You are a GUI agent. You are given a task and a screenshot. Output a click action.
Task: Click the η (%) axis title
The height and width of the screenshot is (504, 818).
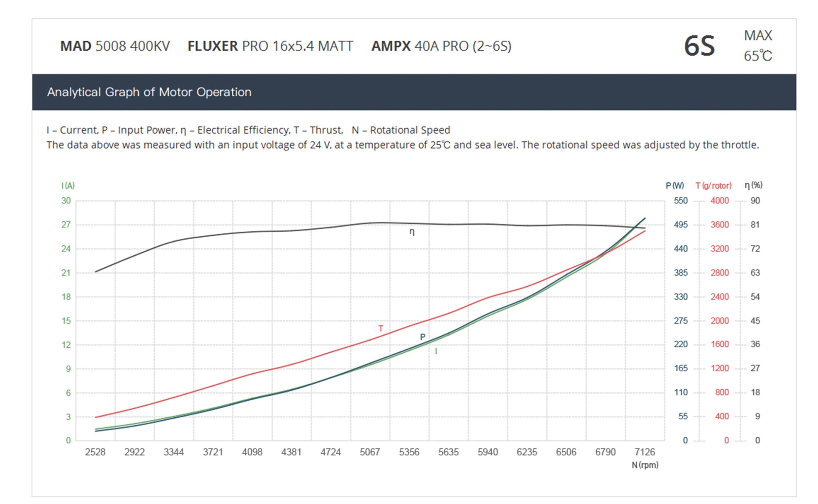pyautogui.click(x=753, y=185)
